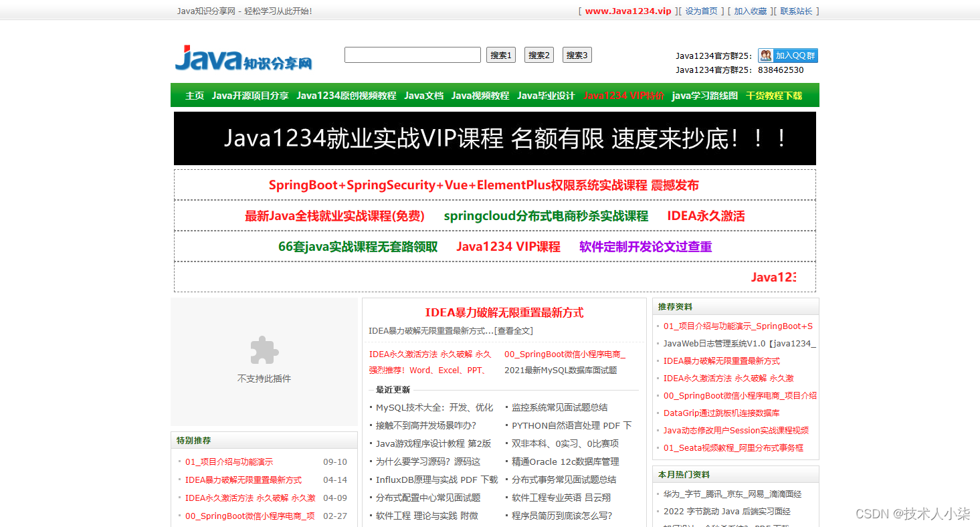Click the red IDEA永久激活 promo link
The height and width of the screenshot is (527, 980).
point(706,216)
